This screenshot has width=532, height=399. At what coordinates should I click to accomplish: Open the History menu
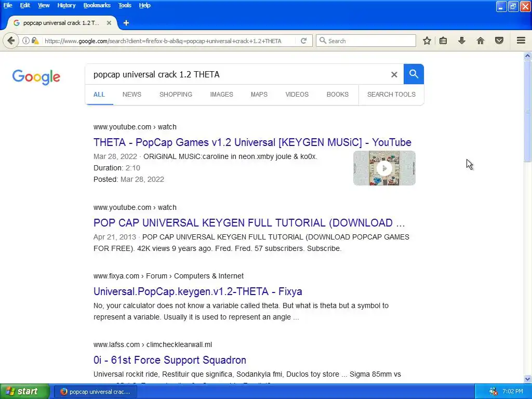coord(66,5)
